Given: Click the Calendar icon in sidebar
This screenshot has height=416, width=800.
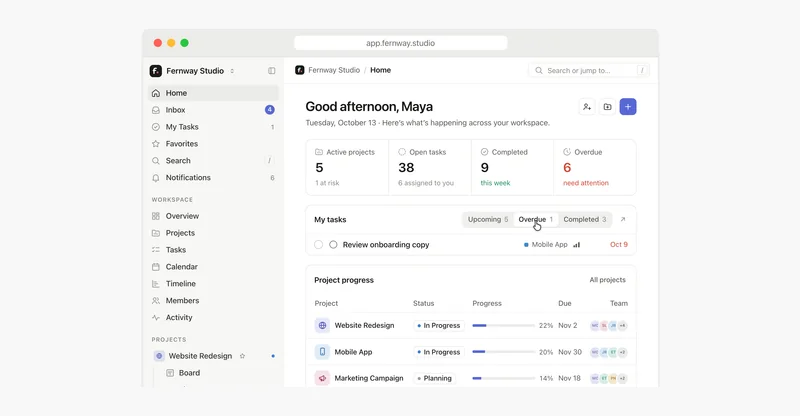Looking at the screenshot, I should [x=156, y=266].
